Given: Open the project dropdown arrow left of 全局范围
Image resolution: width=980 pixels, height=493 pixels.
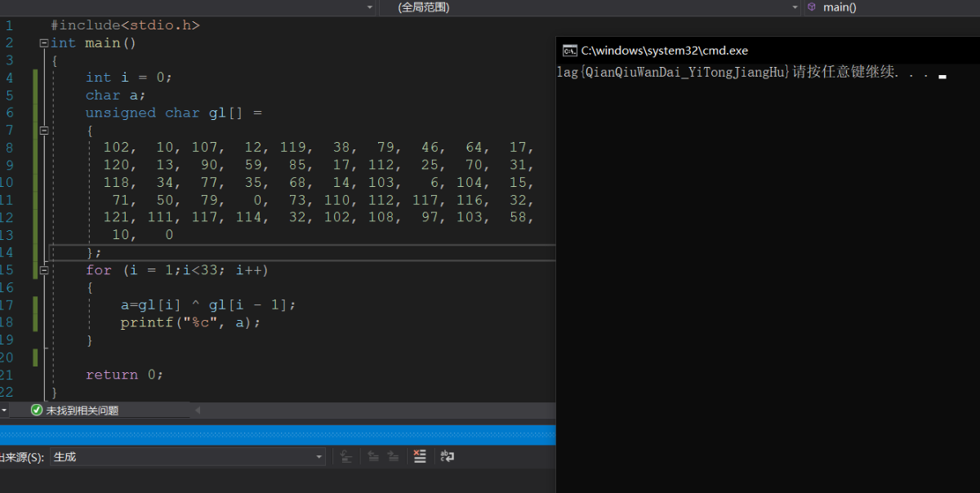Looking at the screenshot, I should pyautogui.click(x=369, y=7).
